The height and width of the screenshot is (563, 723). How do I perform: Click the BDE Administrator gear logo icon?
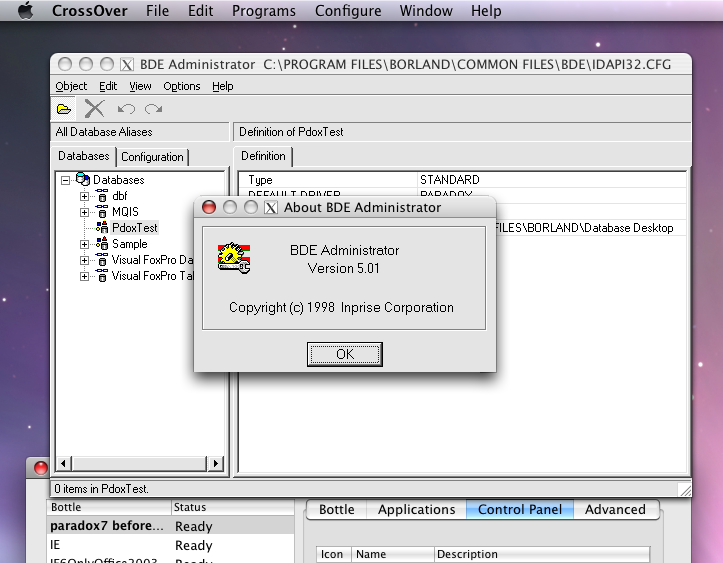pos(234,258)
